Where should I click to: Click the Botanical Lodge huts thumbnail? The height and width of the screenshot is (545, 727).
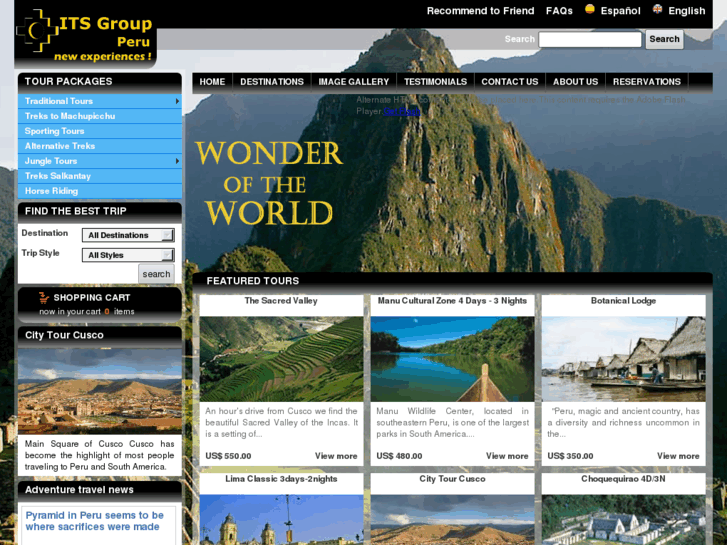click(624, 359)
